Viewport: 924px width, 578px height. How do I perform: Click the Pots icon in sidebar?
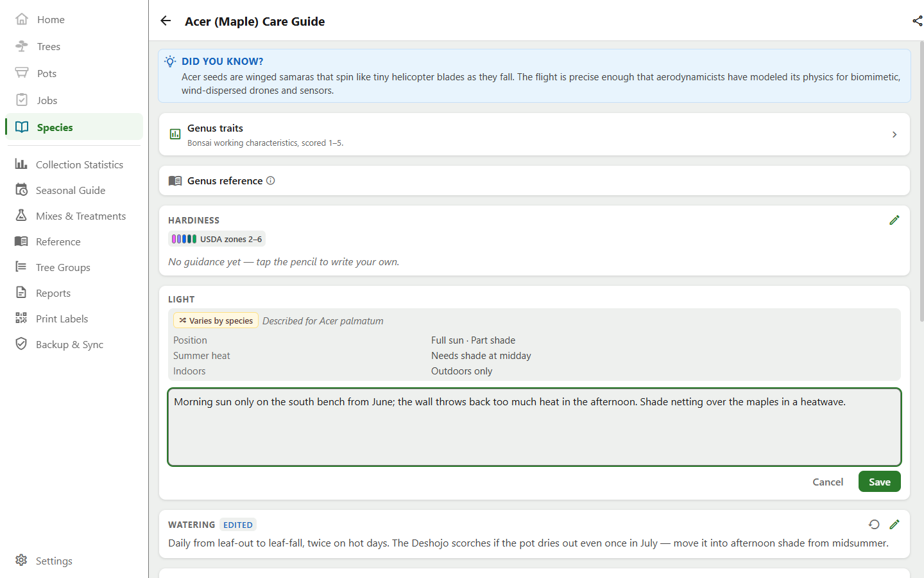pyautogui.click(x=22, y=73)
